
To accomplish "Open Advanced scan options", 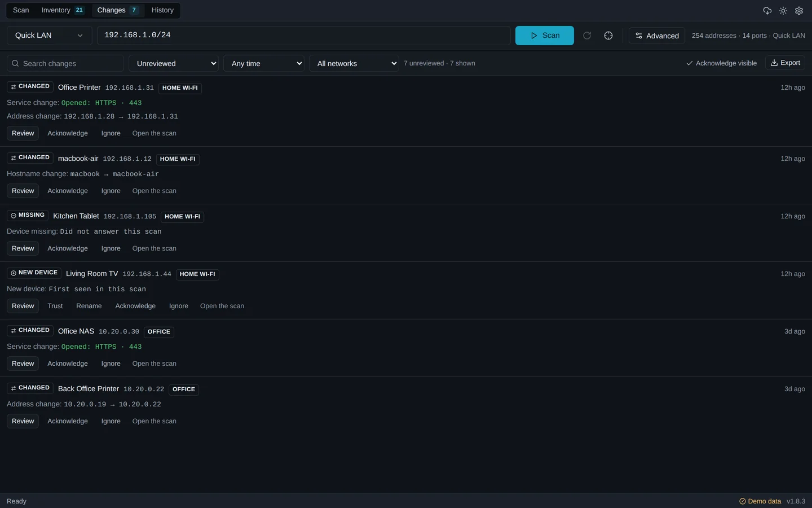I will pos(657,36).
